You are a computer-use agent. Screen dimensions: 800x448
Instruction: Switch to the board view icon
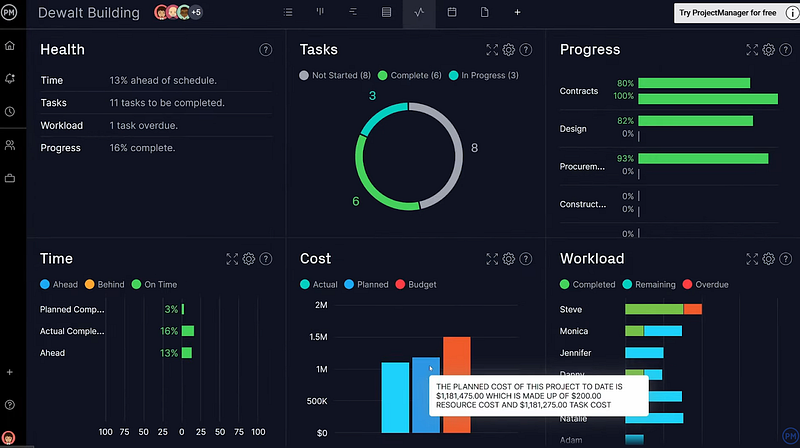(x=320, y=12)
